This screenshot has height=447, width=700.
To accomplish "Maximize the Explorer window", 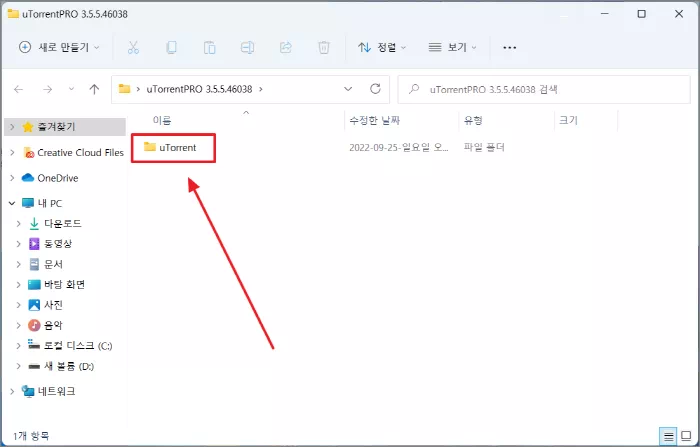I will [x=642, y=14].
